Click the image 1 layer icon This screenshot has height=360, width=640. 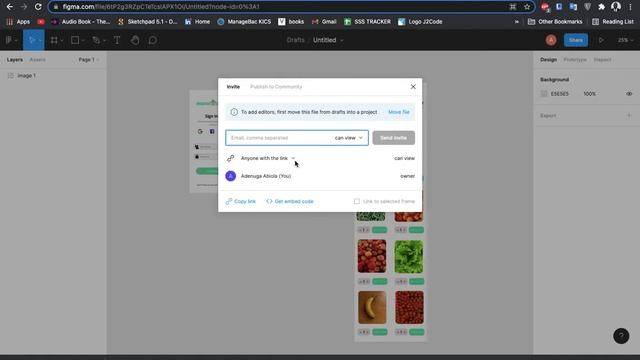(11, 76)
